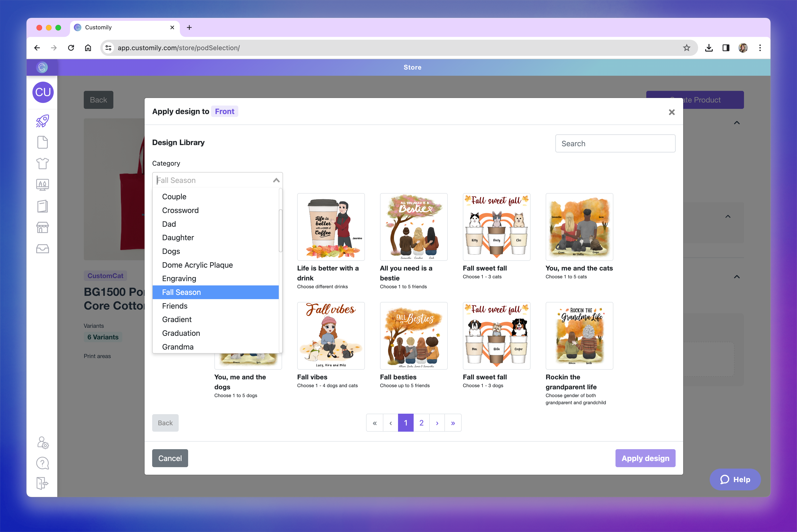The width and height of the screenshot is (797, 532).
Task: Select the Store menu in the top bar
Action: click(x=412, y=67)
